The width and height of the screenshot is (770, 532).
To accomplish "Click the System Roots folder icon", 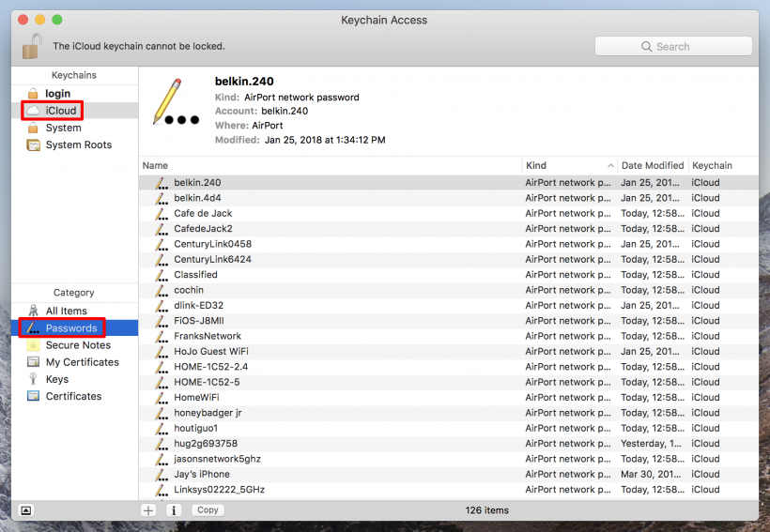I will click(34, 144).
